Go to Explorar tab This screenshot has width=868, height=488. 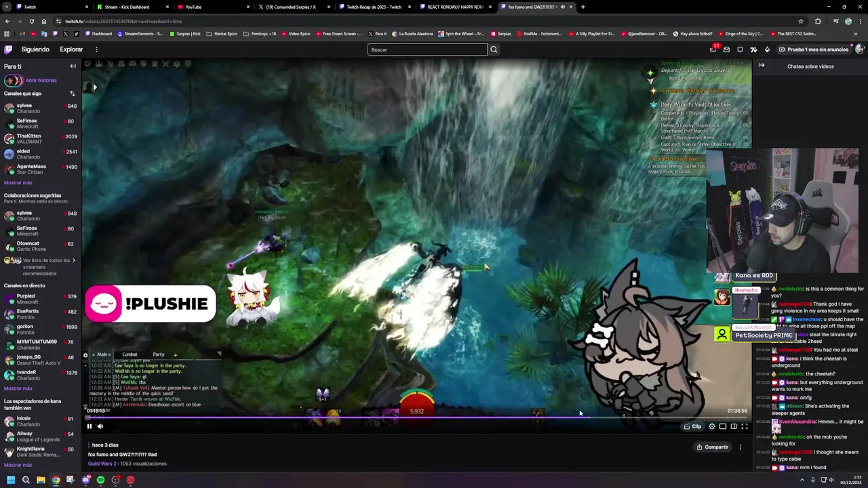71,49
